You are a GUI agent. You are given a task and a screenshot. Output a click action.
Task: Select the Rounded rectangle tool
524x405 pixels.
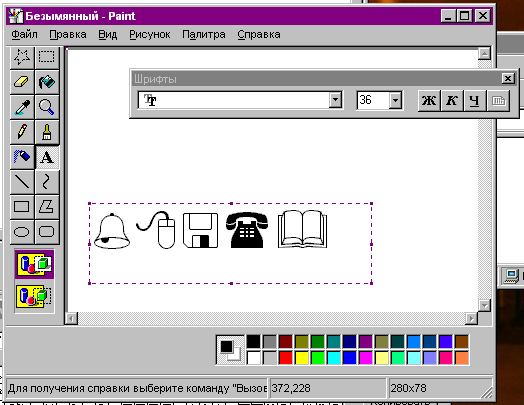click(47, 232)
